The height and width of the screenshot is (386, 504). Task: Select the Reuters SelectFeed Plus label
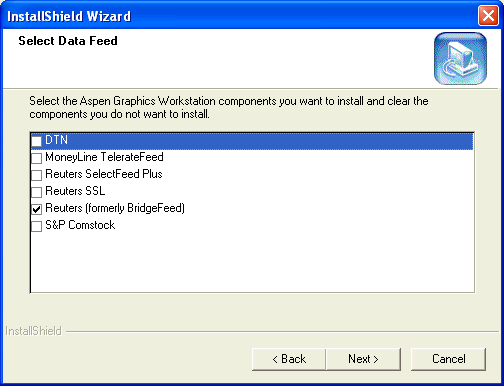tap(104, 174)
